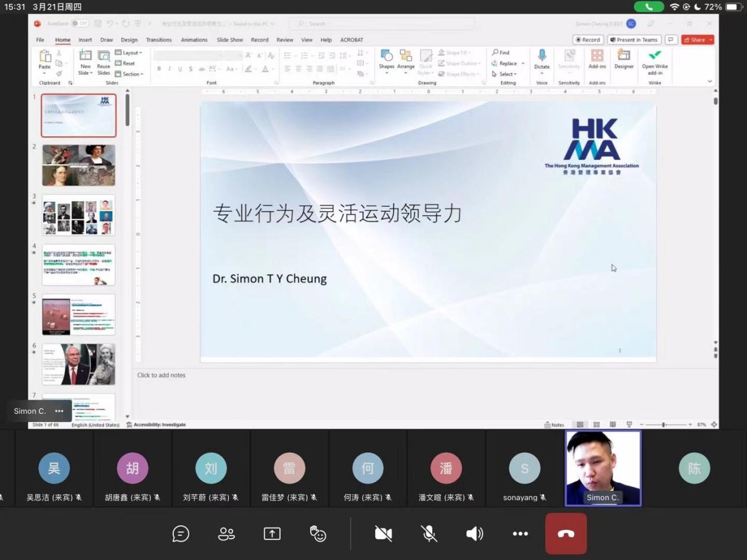Viewport: 747px width, 560px height.
Task: Switch to the Insert ribbon tab
Action: (x=85, y=40)
